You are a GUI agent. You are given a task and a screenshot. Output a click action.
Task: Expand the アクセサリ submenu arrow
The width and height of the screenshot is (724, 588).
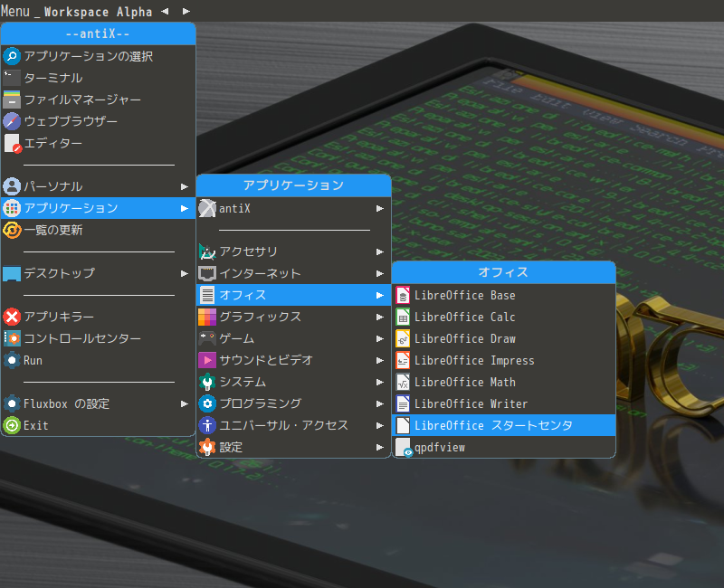click(x=379, y=252)
